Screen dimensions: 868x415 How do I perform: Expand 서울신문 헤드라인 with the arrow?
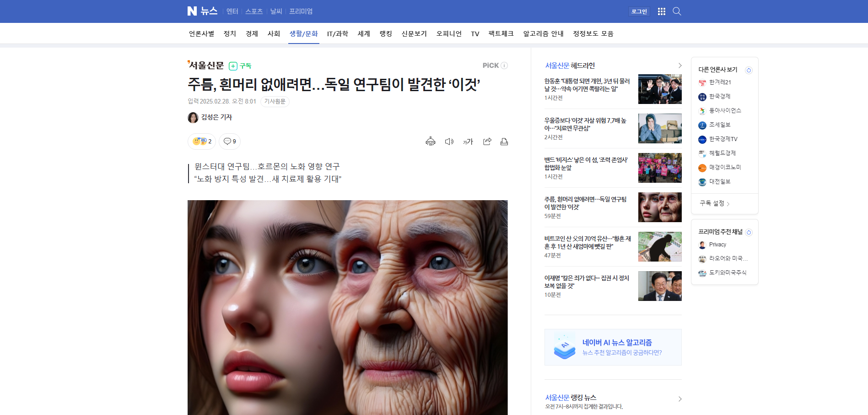click(x=679, y=66)
